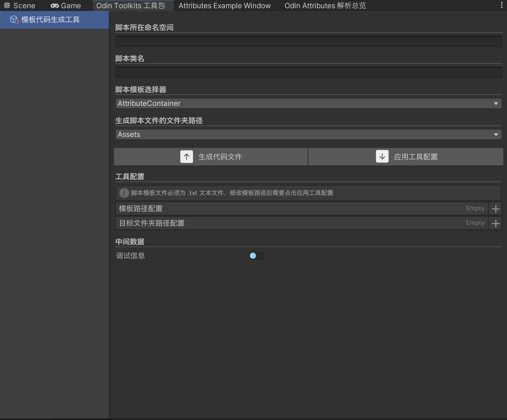Click the 应用工具配置 button
Screen dimensions: 507x420
tap(406, 157)
